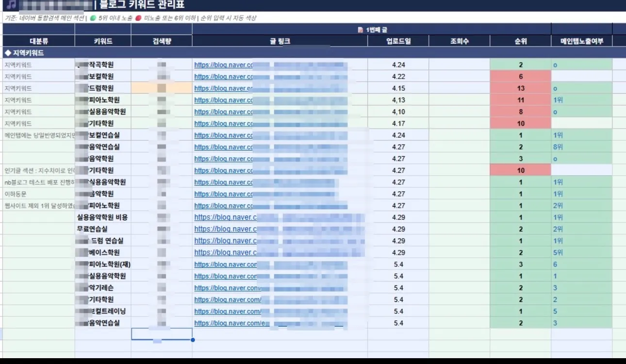Select the rank 1 cell in 보컬연습실 row
The width and height of the screenshot is (626, 364).
pyautogui.click(x=521, y=135)
